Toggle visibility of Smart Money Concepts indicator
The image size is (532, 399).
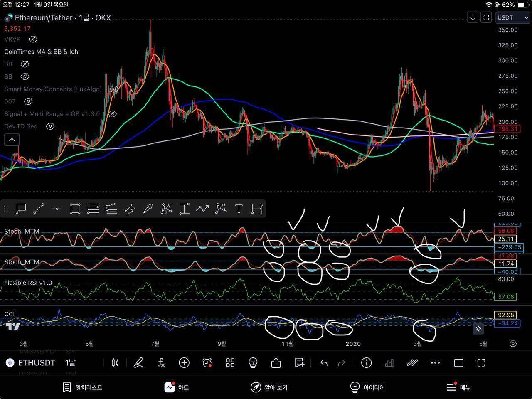point(113,89)
